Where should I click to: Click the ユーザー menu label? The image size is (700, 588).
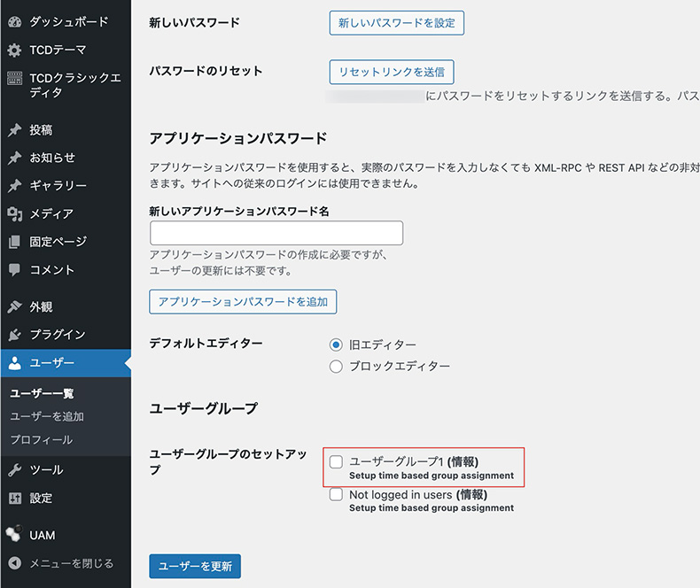(51, 363)
